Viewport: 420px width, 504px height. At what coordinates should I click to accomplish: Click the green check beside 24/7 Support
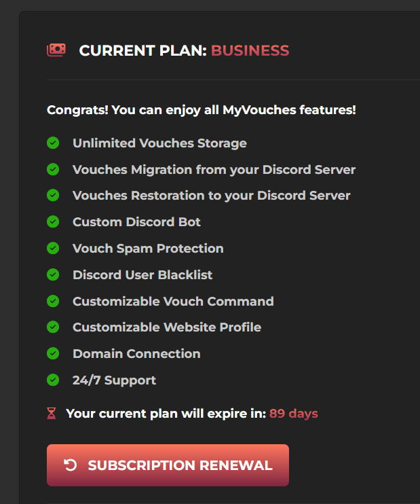tap(53, 380)
